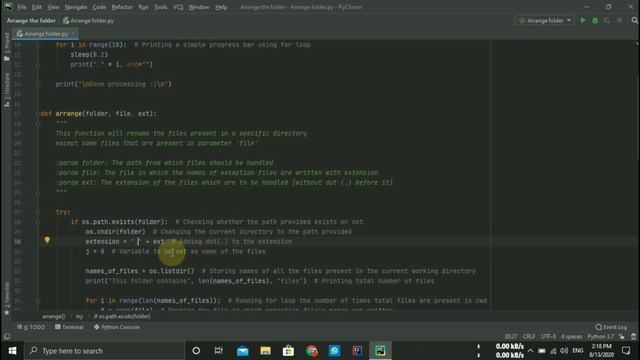Open the blue round taskbar app
Screen dimensions: 640x360
coord(334,351)
